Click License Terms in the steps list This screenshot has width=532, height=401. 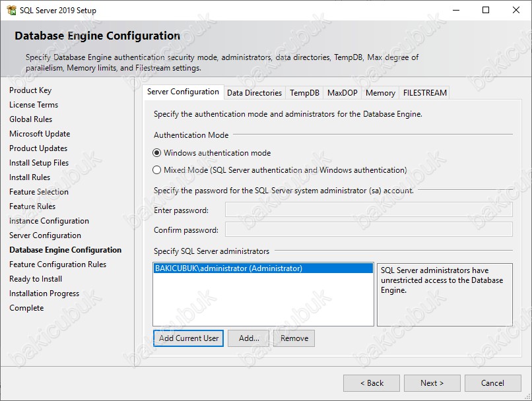pyautogui.click(x=34, y=105)
